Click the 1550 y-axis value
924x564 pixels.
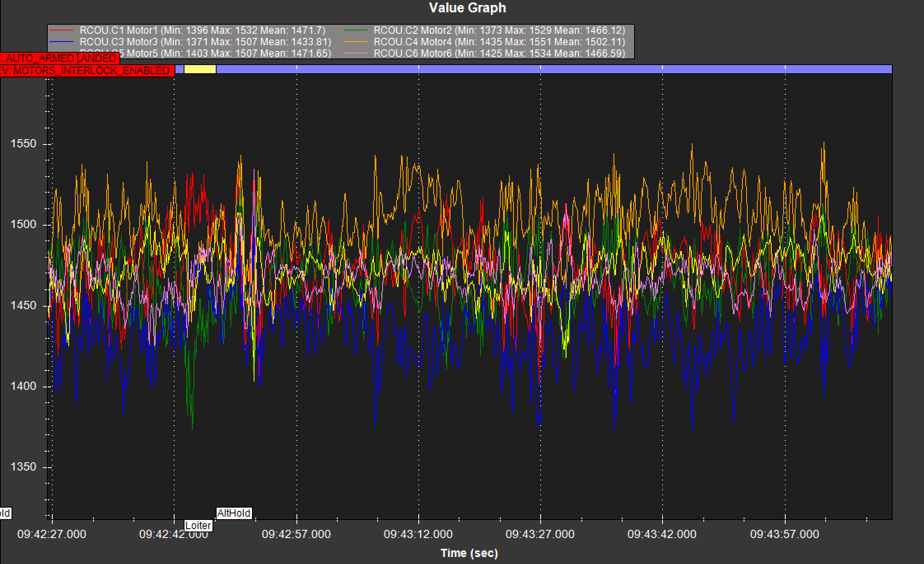tap(23, 144)
